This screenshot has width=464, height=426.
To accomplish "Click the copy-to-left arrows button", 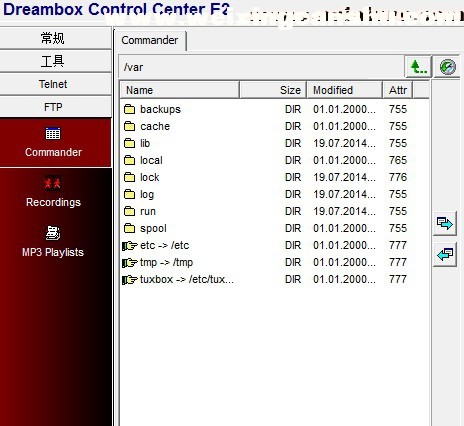I will [x=445, y=254].
